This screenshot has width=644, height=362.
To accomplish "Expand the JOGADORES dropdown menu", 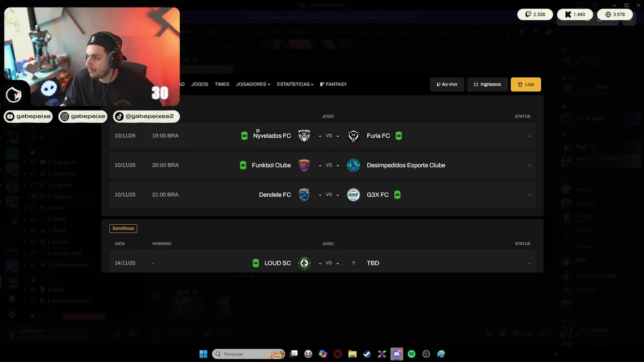I will [x=253, y=84].
